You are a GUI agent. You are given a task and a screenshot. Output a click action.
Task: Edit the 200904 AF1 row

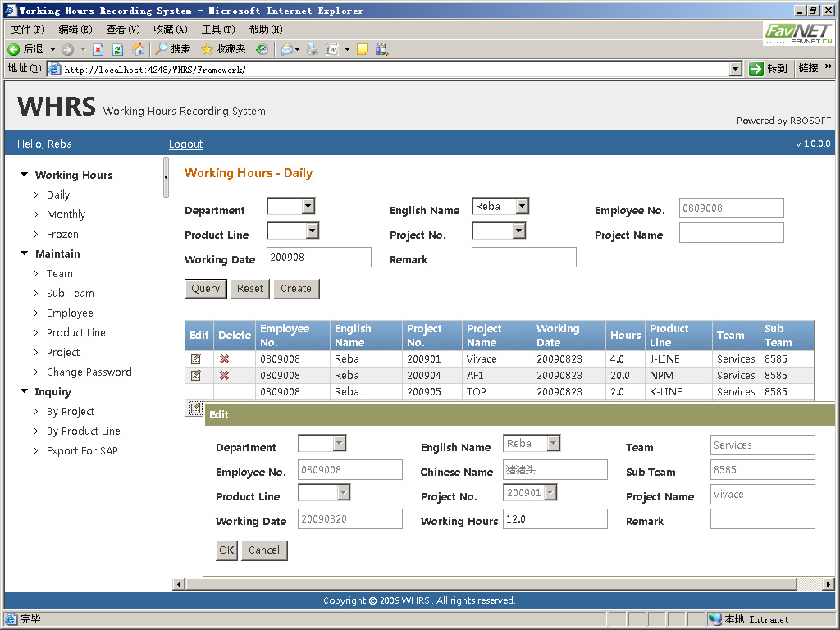point(196,375)
